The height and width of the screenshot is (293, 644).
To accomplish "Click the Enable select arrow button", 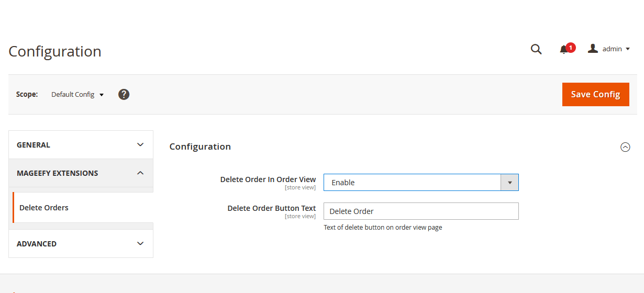I will tap(509, 183).
